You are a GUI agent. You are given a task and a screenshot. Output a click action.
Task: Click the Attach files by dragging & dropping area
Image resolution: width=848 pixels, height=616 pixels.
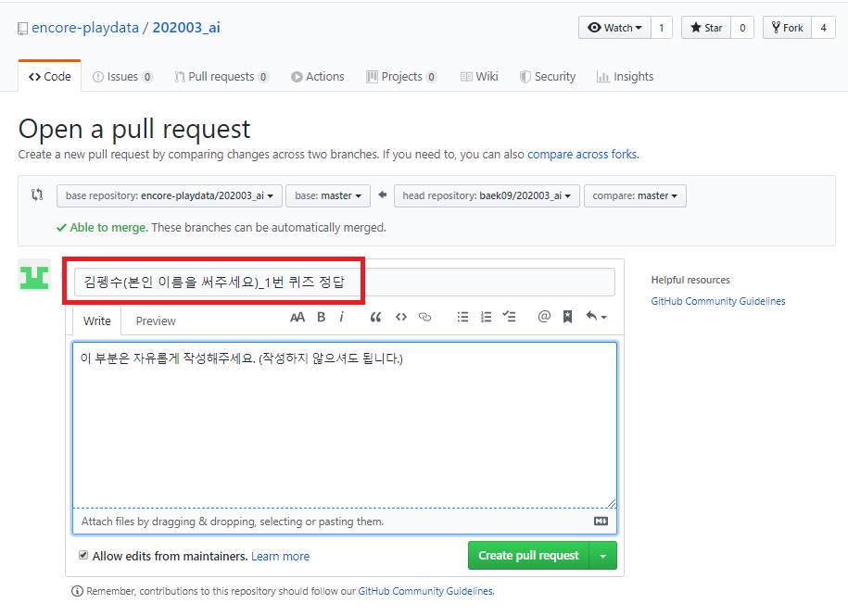(345, 522)
